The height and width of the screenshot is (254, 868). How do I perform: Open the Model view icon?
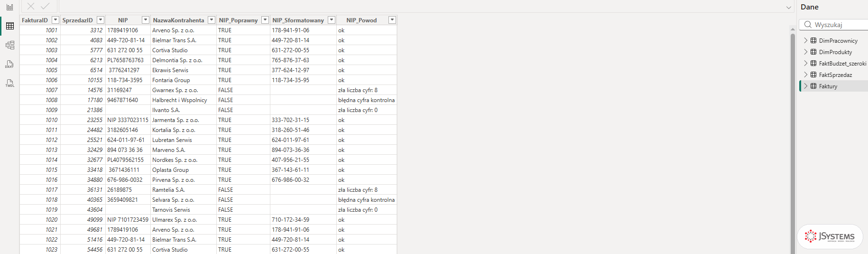click(x=9, y=45)
